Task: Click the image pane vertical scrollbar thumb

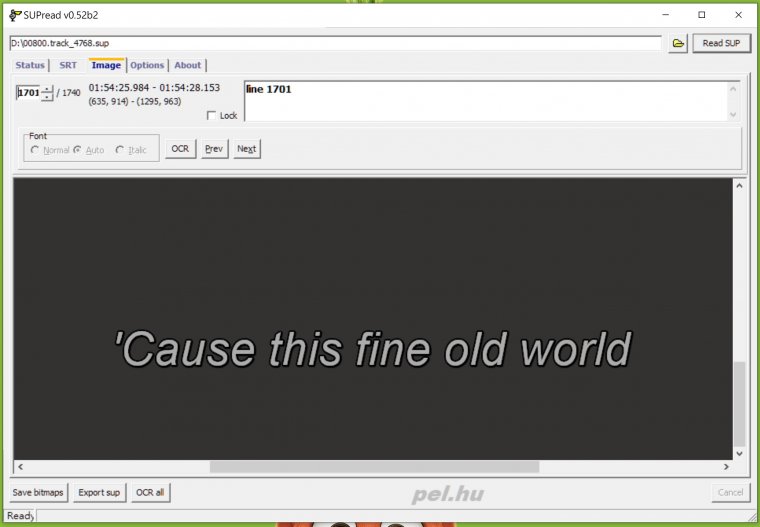Action: pyautogui.click(x=739, y=404)
